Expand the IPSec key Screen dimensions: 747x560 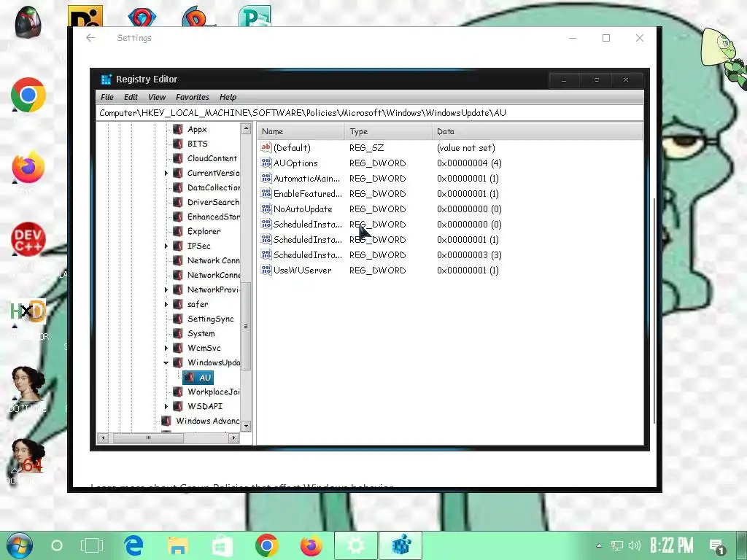click(x=166, y=246)
